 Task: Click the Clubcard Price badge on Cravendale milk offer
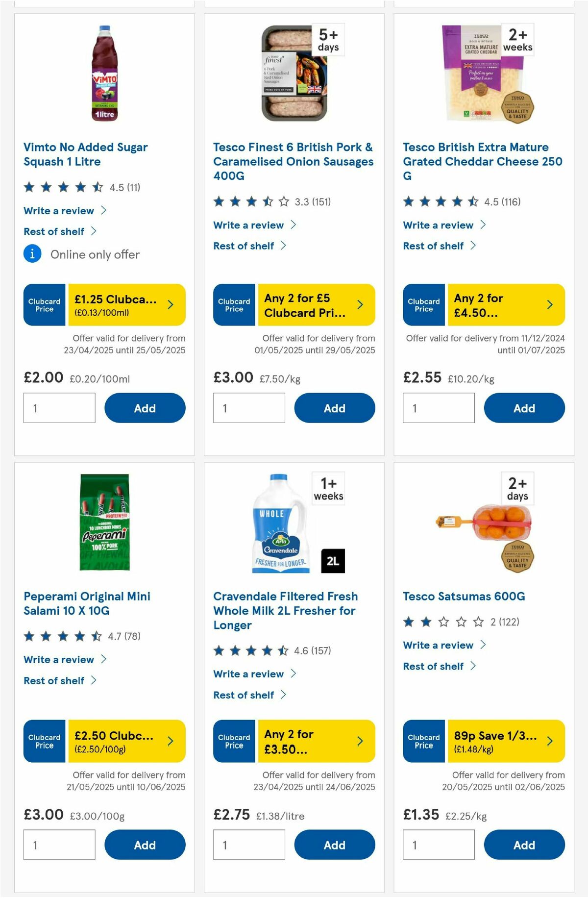pyautogui.click(x=234, y=742)
